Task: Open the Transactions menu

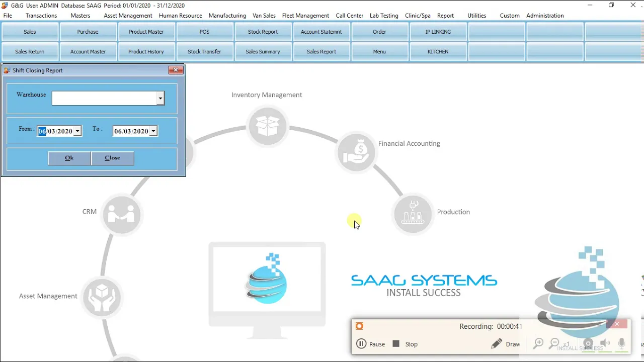Action: click(41, 16)
